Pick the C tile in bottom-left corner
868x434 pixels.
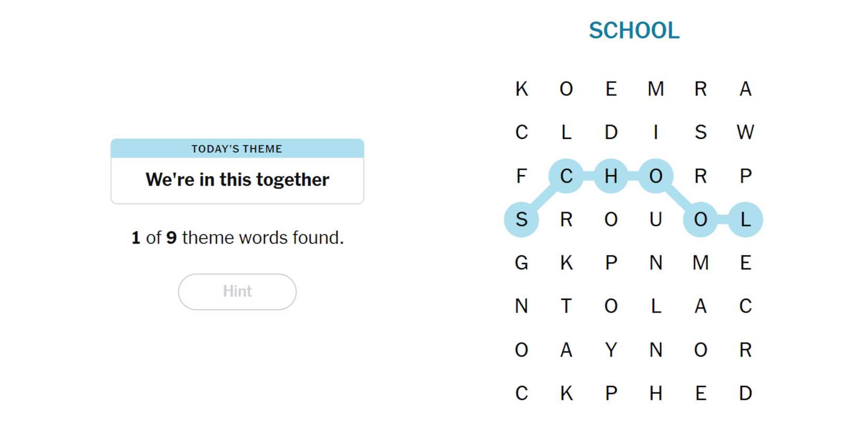coord(521,393)
